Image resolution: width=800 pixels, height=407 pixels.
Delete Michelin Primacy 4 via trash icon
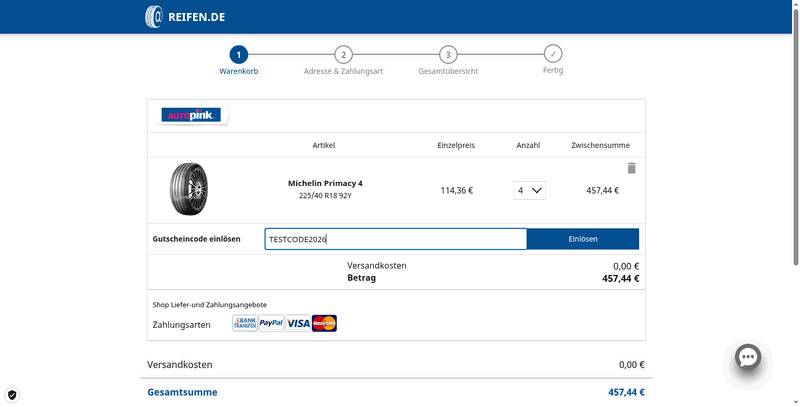point(631,168)
